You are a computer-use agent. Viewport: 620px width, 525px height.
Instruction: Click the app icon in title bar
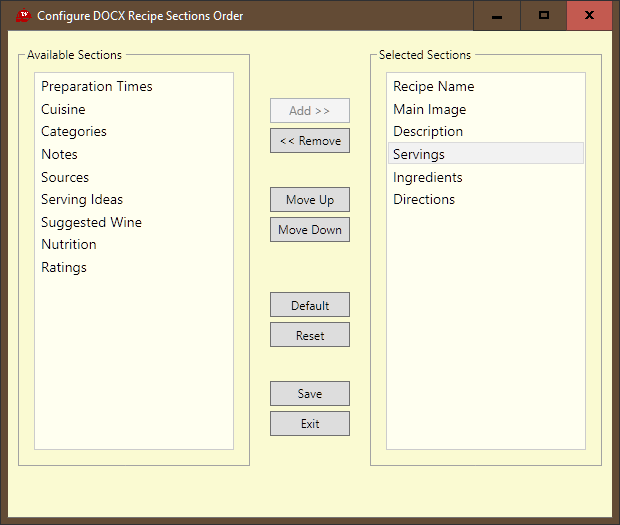click(x=24, y=16)
